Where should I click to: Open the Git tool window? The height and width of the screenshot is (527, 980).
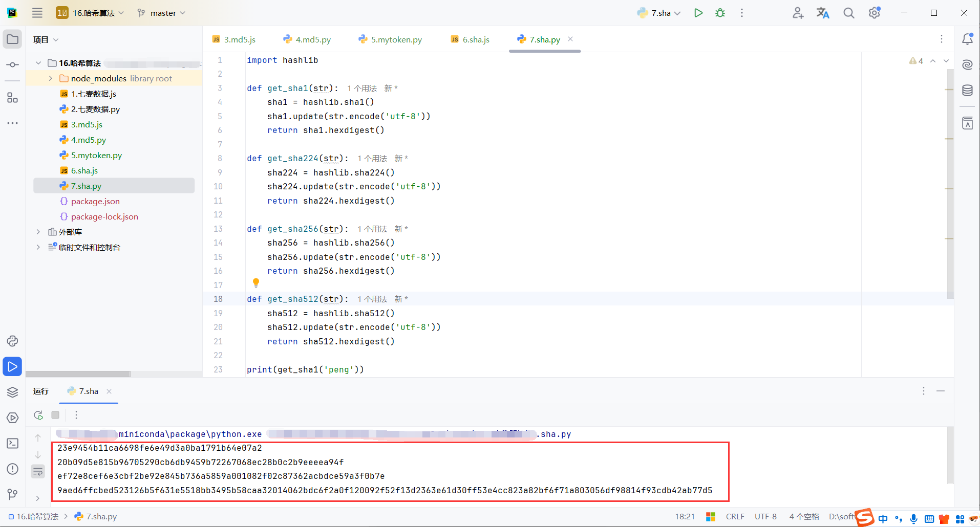(x=13, y=494)
